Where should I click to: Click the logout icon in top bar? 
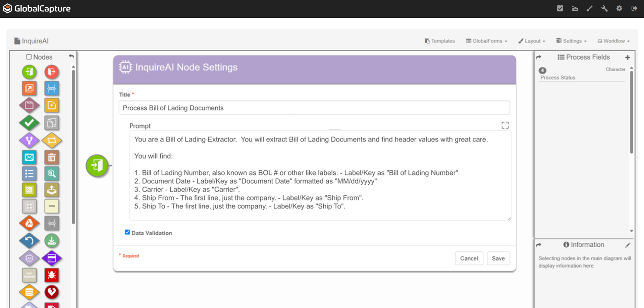pyautogui.click(x=634, y=8)
